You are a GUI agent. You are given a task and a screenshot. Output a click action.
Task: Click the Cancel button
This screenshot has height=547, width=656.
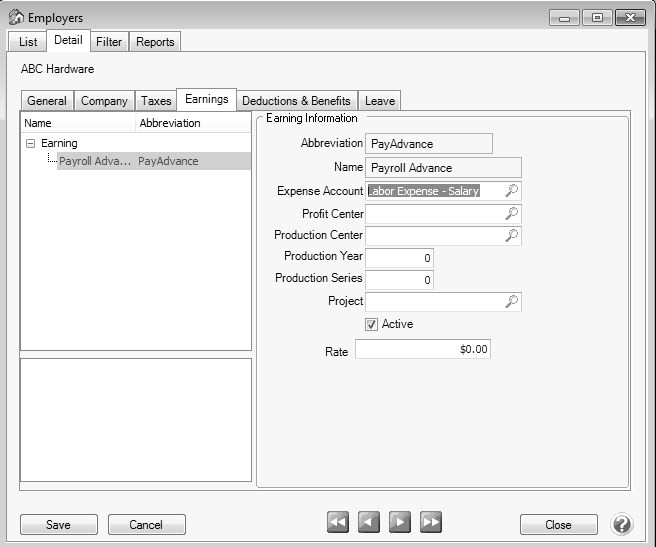(146, 525)
